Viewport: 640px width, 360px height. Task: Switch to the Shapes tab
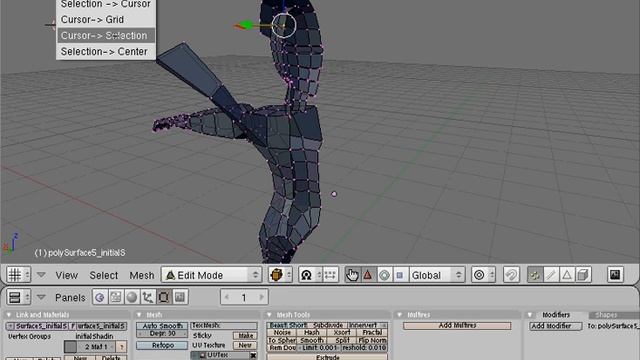click(606, 315)
